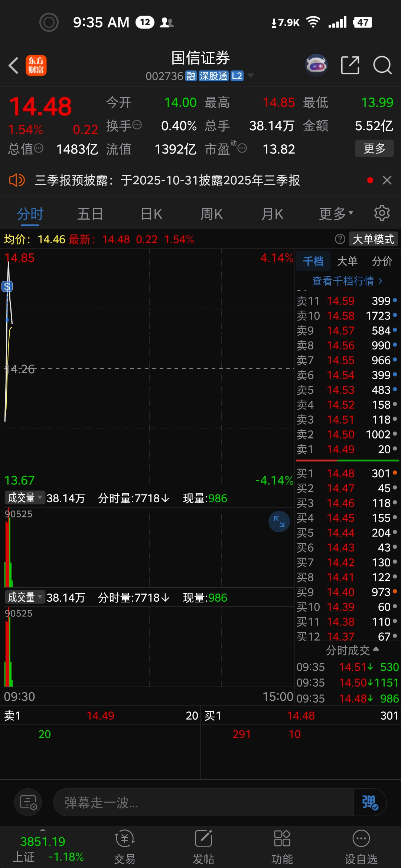Expand the volume chart fullscreen icon

pyautogui.click(x=279, y=522)
